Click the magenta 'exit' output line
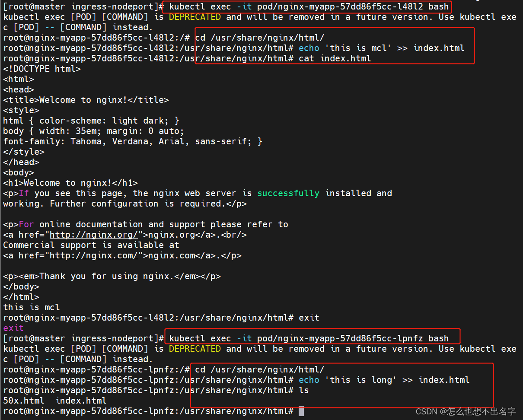Viewport: 523px width, 420px height. [13, 328]
